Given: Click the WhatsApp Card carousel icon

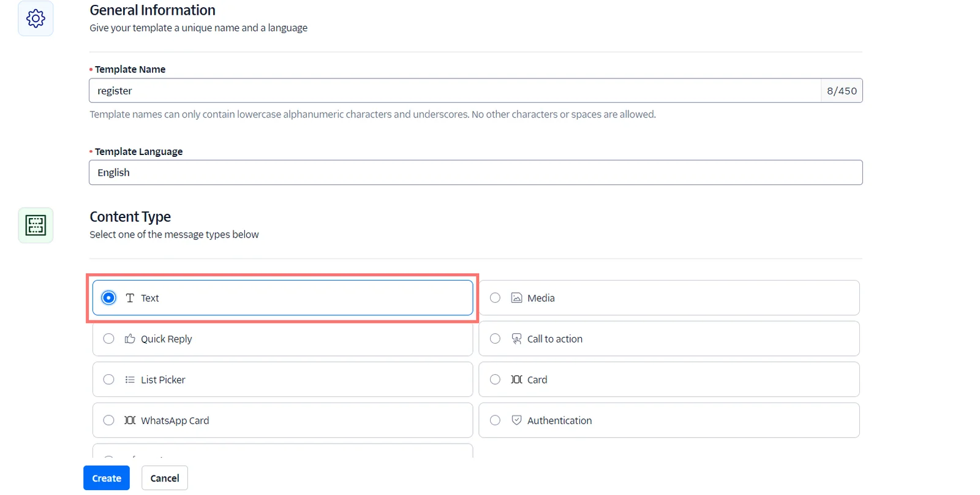Looking at the screenshot, I should pos(130,420).
